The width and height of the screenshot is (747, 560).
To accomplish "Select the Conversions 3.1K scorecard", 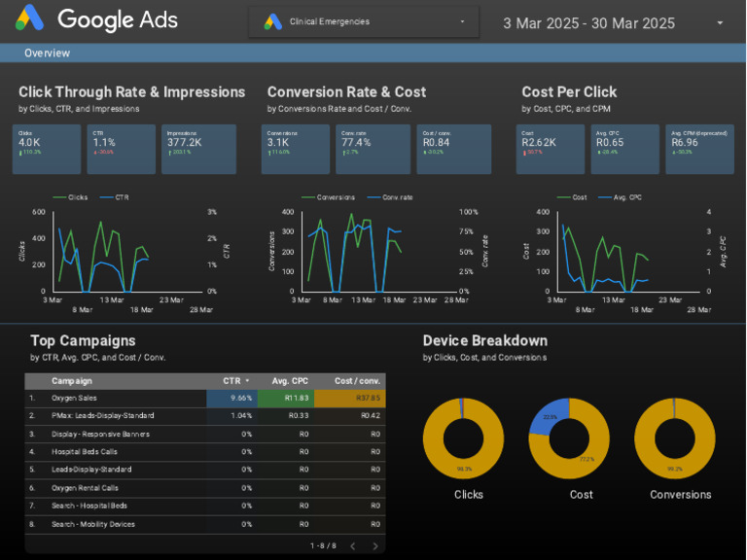I will coord(296,149).
